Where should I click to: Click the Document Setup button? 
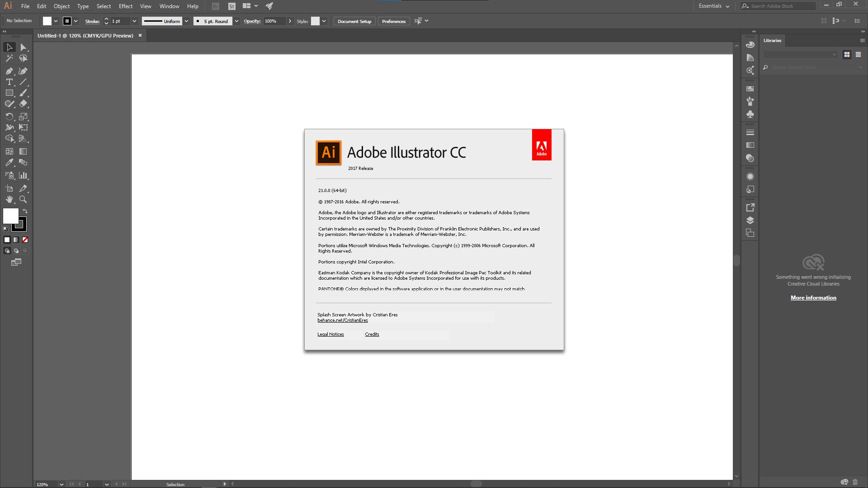pos(354,21)
